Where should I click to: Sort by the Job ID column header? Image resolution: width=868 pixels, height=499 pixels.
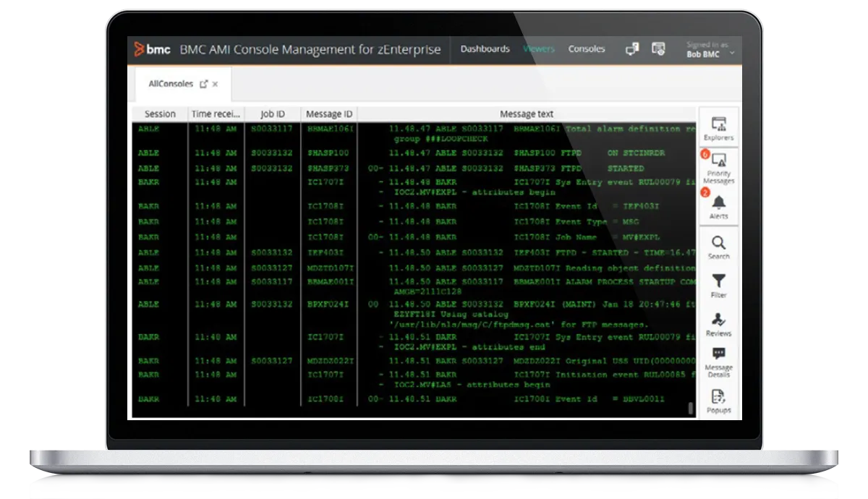pos(272,114)
